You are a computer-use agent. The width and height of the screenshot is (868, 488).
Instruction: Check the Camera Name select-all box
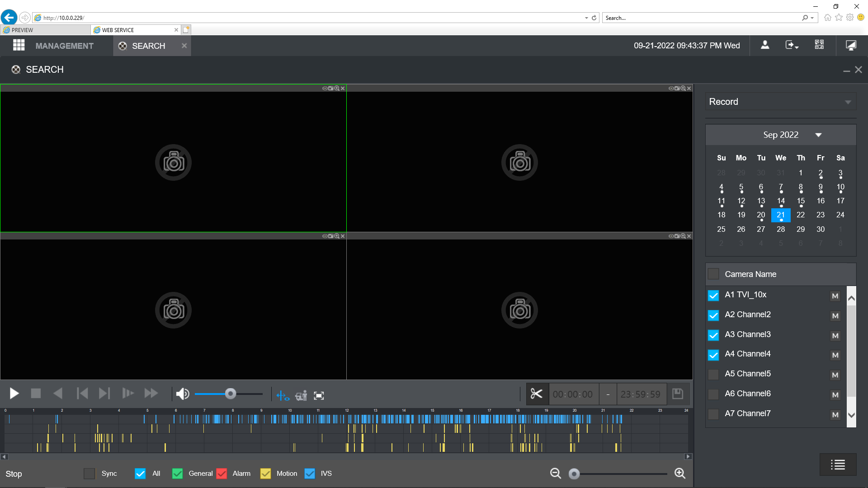713,274
